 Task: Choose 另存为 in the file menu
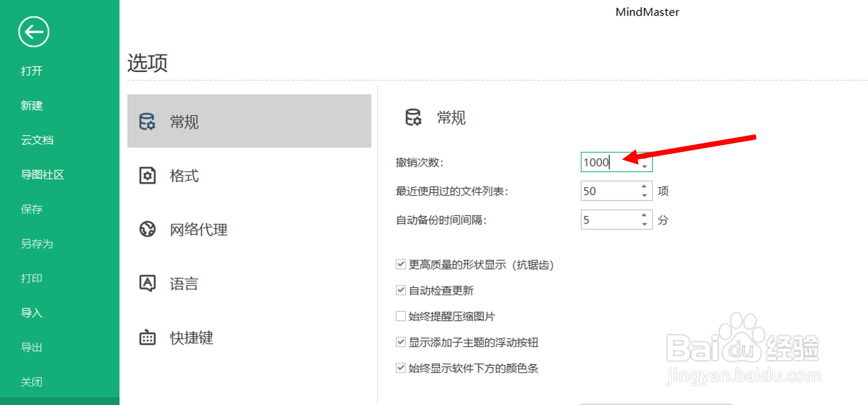(x=37, y=244)
